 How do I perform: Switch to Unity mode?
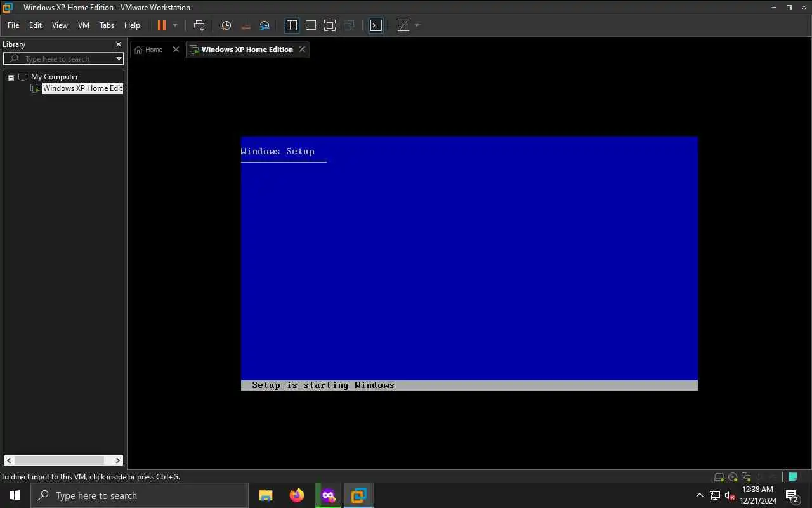click(x=349, y=25)
